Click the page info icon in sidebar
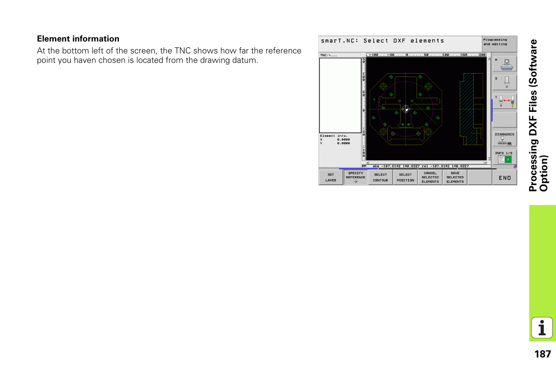This screenshot has height=392, width=556. 542,328
